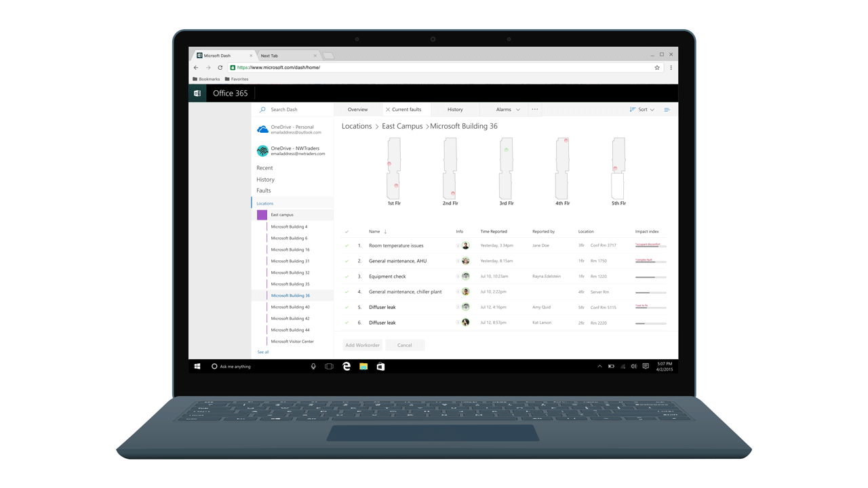Select Faults in the sidebar
Viewport: 868px width, 488px height.
pyautogui.click(x=264, y=190)
